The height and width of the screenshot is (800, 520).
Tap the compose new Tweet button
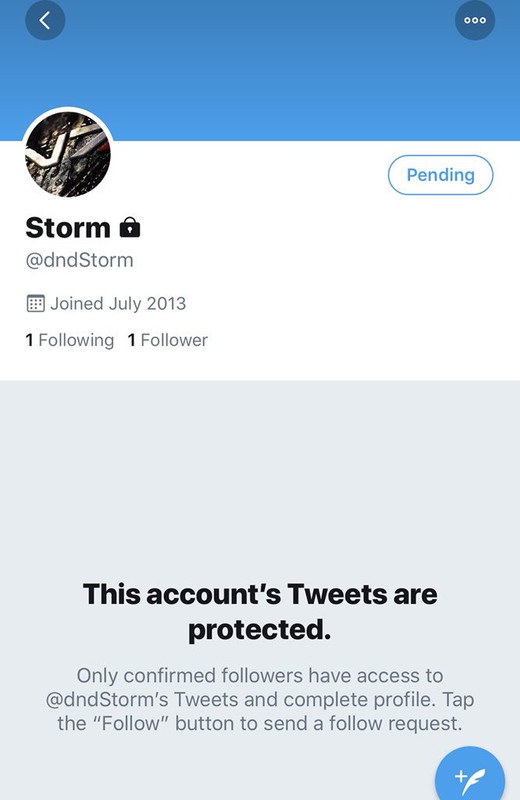pyautogui.click(x=470, y=778)
